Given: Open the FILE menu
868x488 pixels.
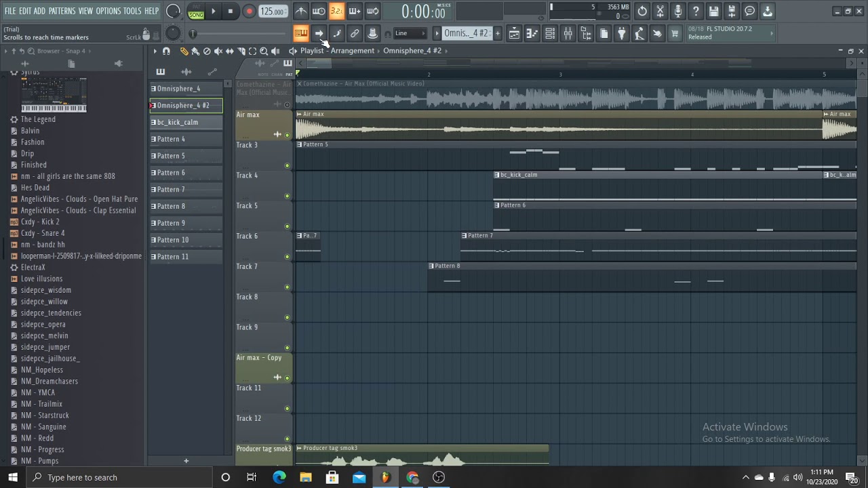Looking at the screenshot, I should 10,11.
